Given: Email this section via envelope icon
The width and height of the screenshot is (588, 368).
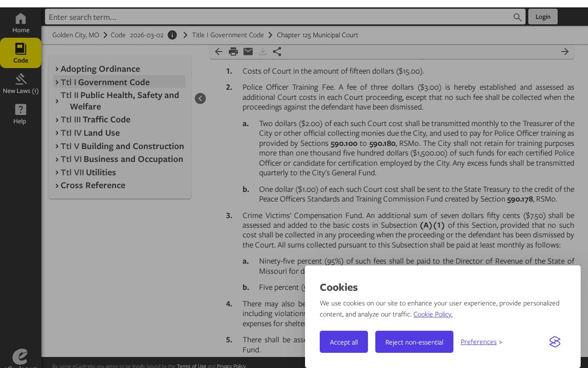Looking at the screenshot, I should pos(248,52).
